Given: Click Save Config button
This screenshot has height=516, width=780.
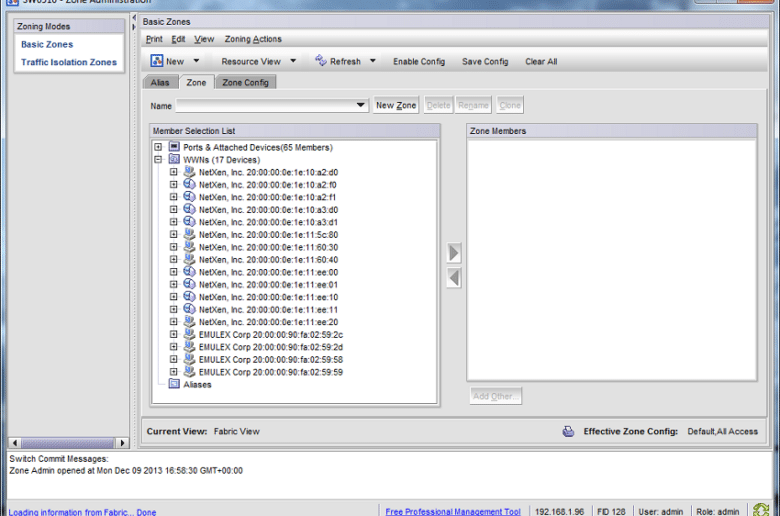Looking at the screenshot, I should pyautogui.click(x=485, y=61).
